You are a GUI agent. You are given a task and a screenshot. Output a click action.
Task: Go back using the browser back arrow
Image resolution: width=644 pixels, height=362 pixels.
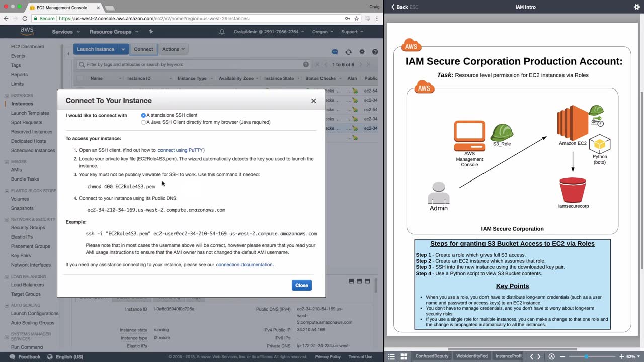6,19
